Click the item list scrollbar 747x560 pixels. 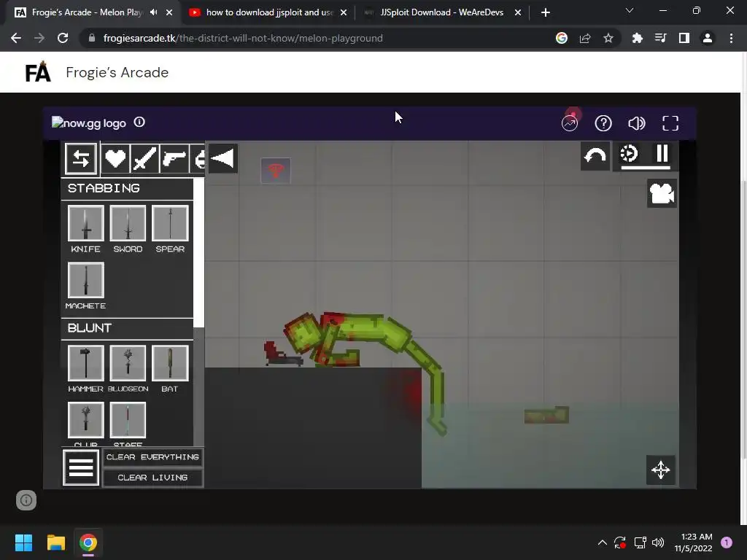click(199, 253)
